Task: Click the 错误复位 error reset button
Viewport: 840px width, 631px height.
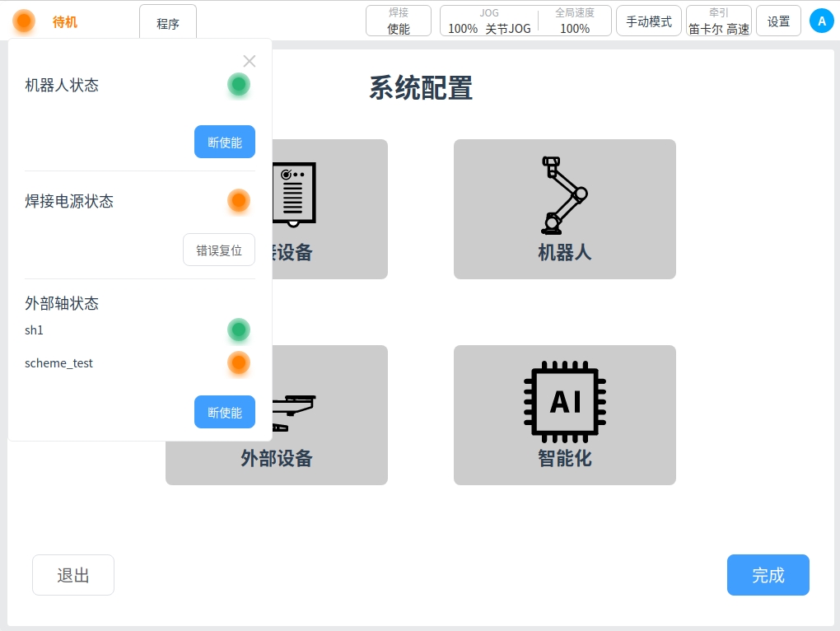Action: 219,250
